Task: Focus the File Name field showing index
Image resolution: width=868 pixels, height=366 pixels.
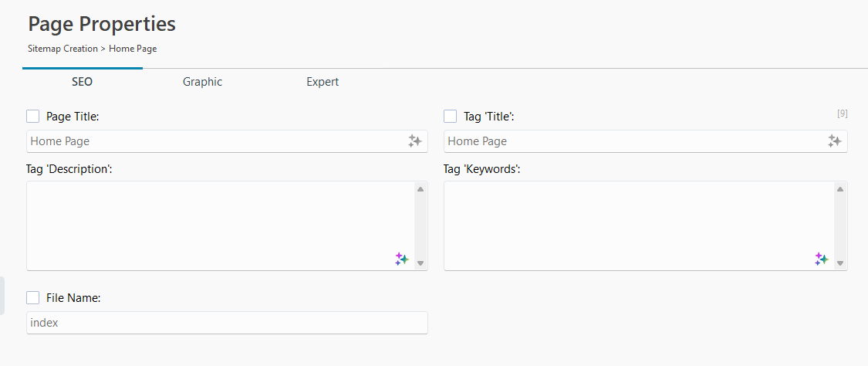Action: (226, 323)
